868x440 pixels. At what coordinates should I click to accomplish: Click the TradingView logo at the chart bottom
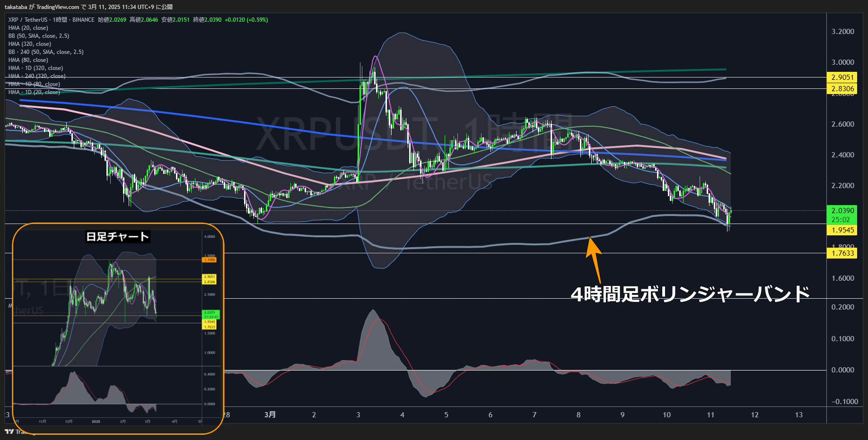tap(9, 431)
